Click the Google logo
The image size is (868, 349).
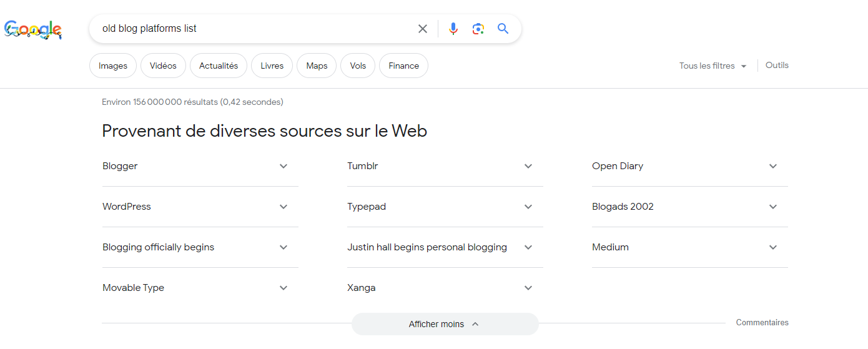(32, 29)
